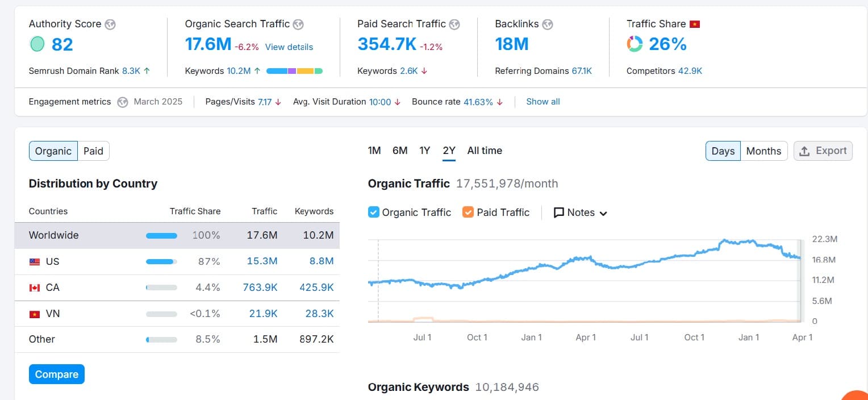Click the VN traffic value 21.9K
The width and height of the screenshot is (868, 400).
click(x=264, y=314)
